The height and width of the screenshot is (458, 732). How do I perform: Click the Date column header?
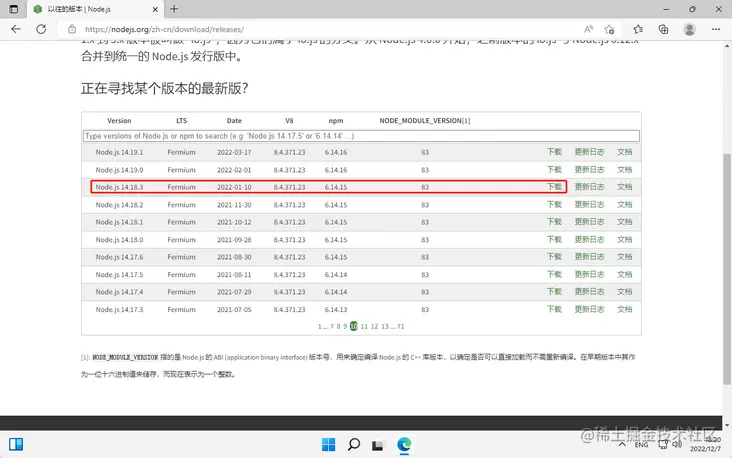(234, 120)
